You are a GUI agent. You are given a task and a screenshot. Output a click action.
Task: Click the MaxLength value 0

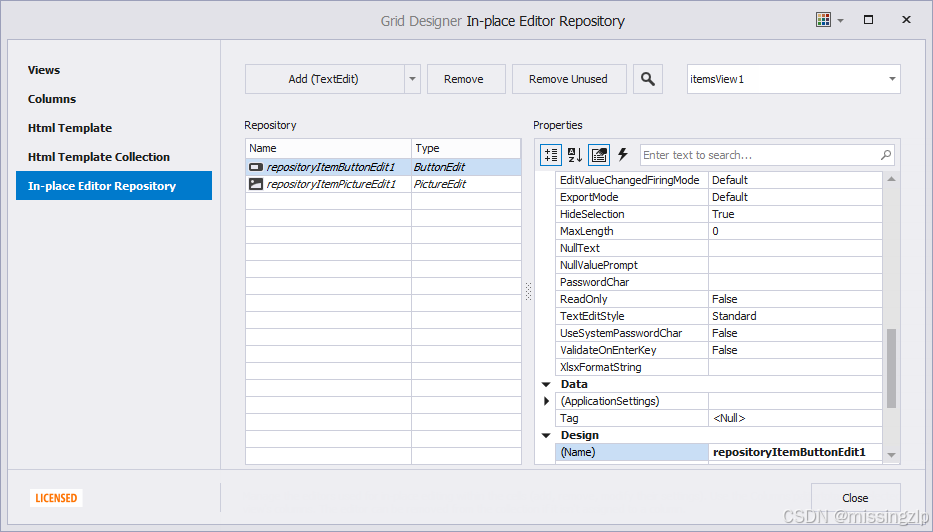click(x=795, y=231)
